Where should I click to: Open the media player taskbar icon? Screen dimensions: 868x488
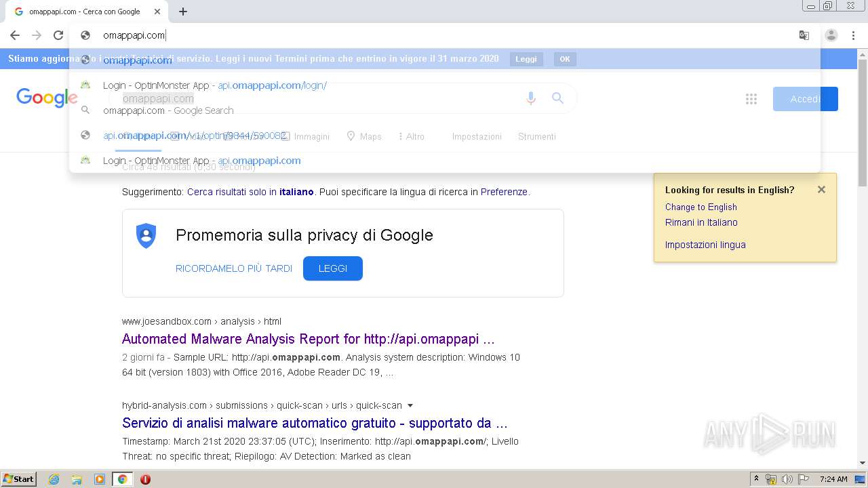[100, 479]
